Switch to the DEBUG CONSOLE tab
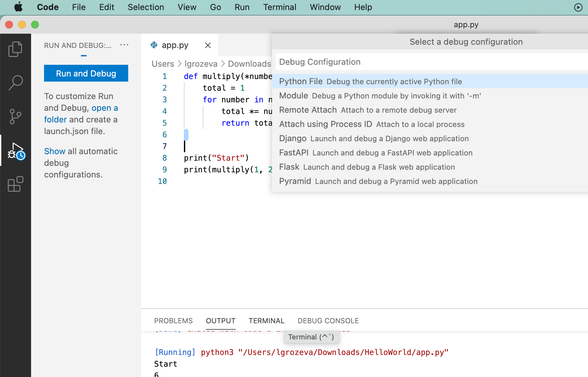 click(x=328, y=321)
